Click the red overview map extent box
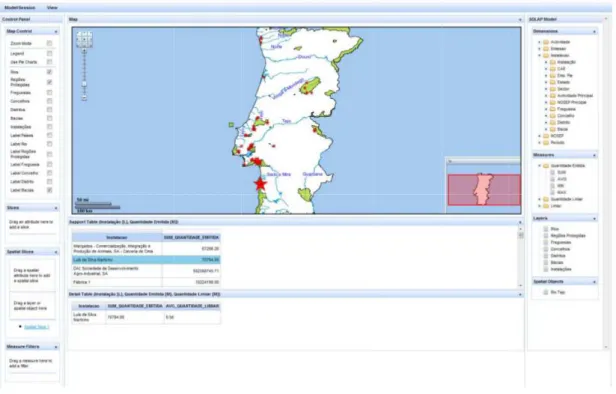Viewport: 616px width, 394px height. pyautogui.click(x=484, y=190)
